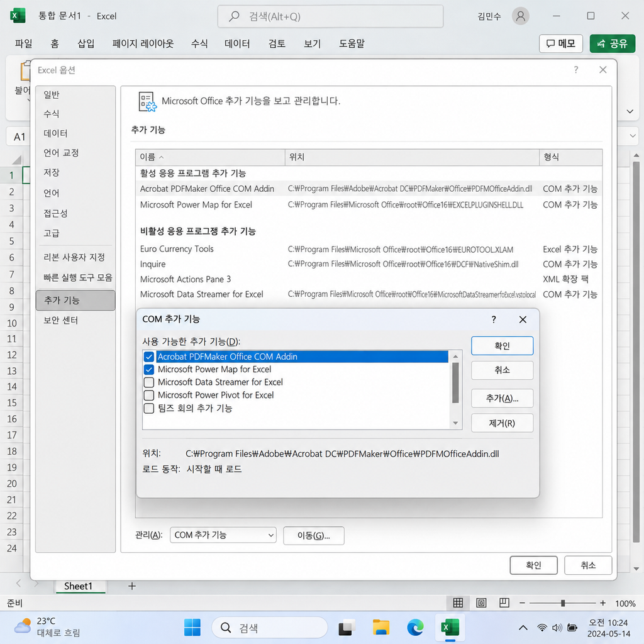Close the Excel 옵션 dialog
Image resolution: width=644 pixels, height=644 pixels.
tap(602, 70)
